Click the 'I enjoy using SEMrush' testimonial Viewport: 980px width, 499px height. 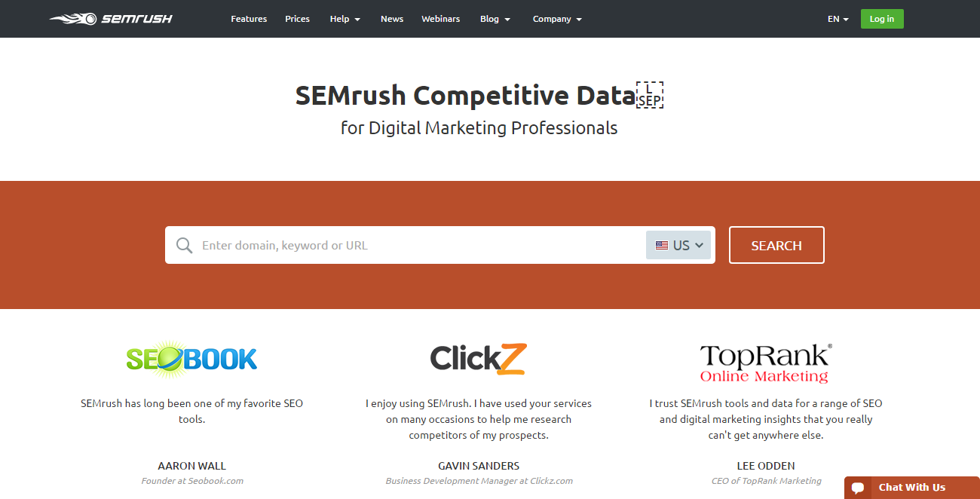pyautogui.click(x=479, y=419)
